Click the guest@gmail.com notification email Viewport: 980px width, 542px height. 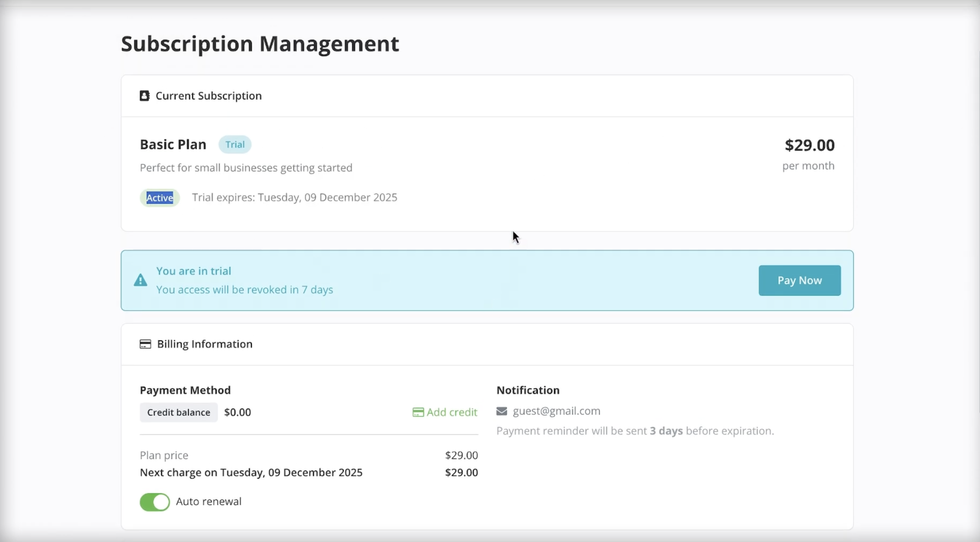coord(556,411)
